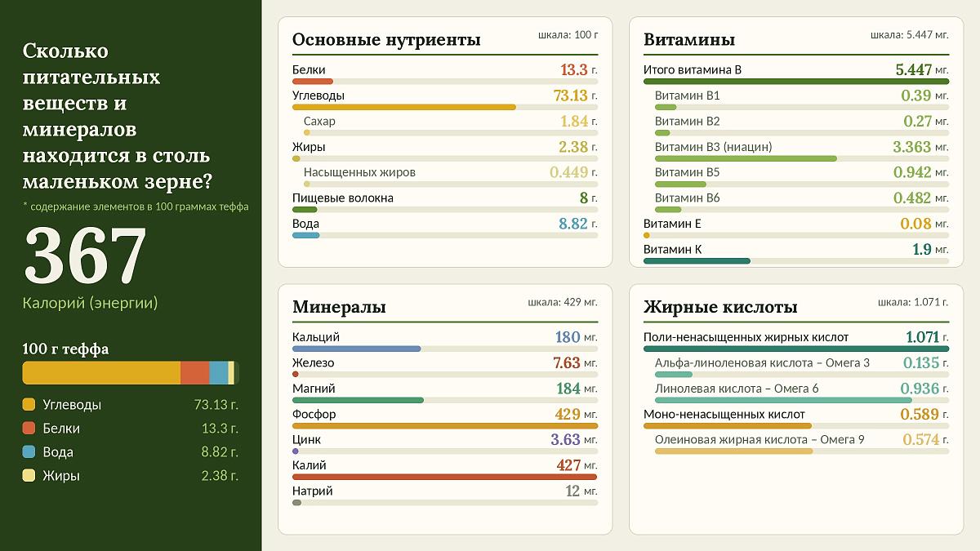Click the Белки red legend swatch
The width and height of the screenshot is (980, 551).
click(x=29, y=428)
